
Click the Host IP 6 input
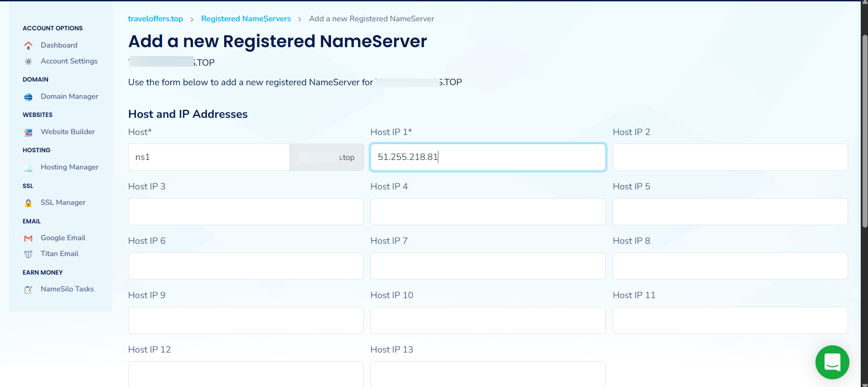246,266
